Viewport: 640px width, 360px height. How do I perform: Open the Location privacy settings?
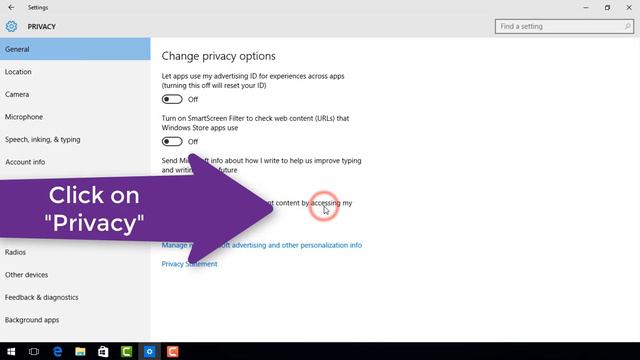point(75,71)
